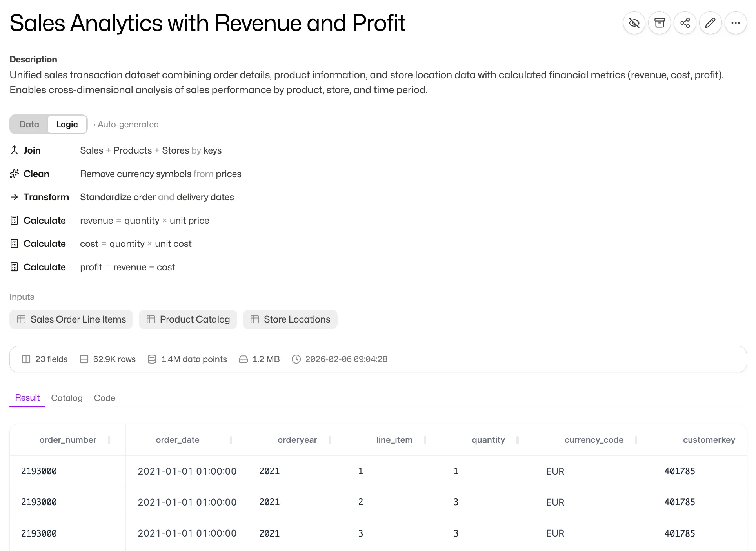Click the order_number column resize handle
756x551 pixels.
109,440
